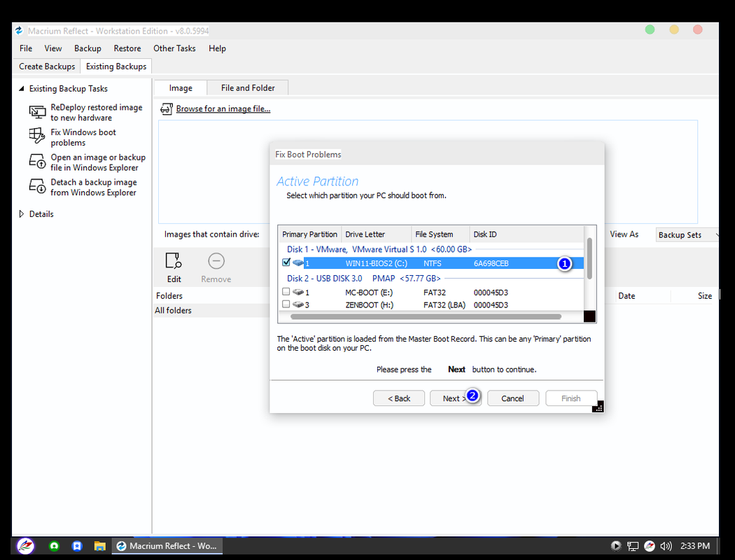Click the Browse for an image file link
This screenshot has height=560, width=735.
click(223, 108)
